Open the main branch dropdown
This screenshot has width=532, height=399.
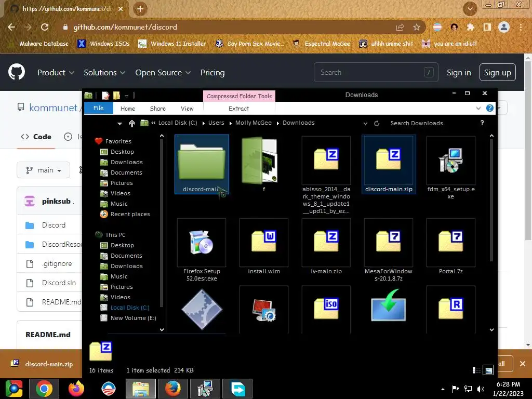pyautogui.click(x=44, y=170)
